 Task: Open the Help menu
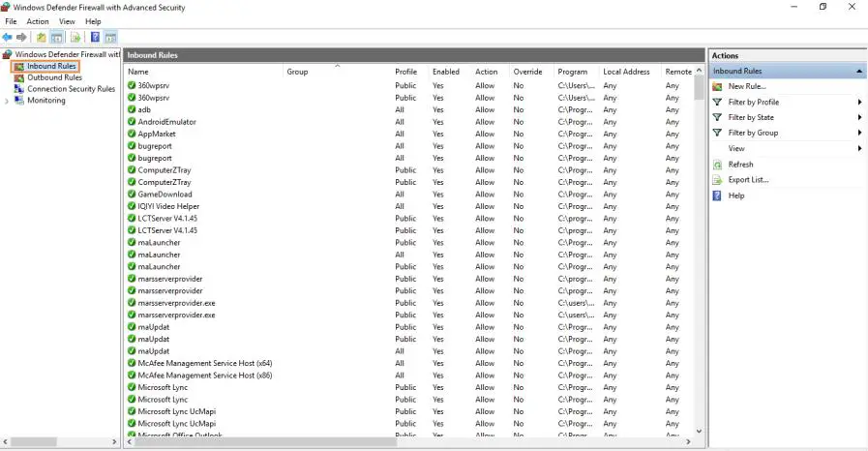tap(93, 21)
